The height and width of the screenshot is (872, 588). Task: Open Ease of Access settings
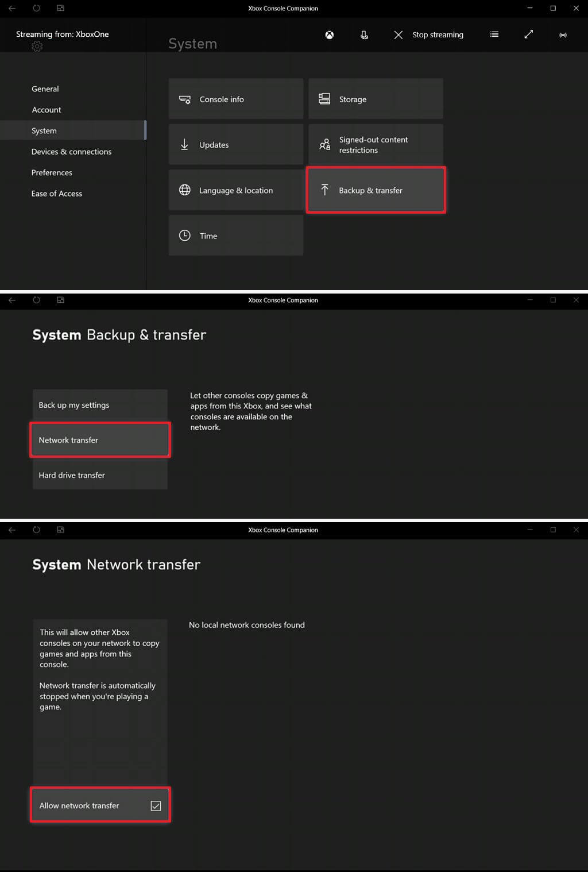[x=57, y=194]
